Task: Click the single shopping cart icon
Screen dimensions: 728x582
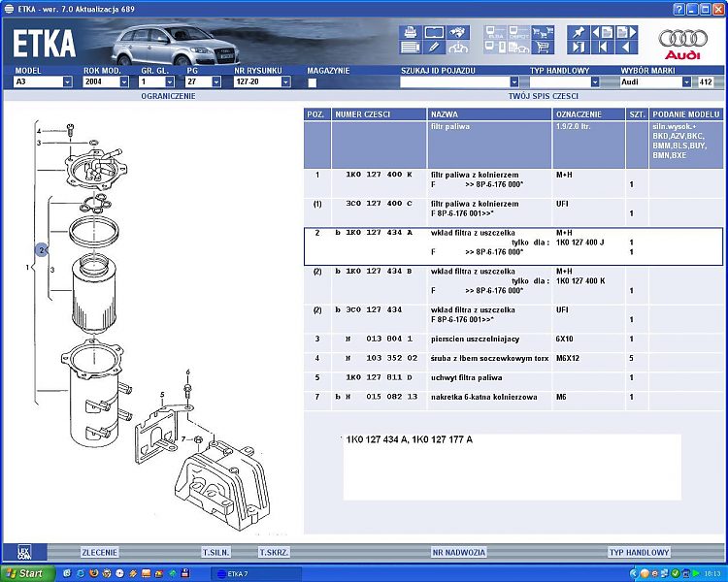Action: pos(543,48)
